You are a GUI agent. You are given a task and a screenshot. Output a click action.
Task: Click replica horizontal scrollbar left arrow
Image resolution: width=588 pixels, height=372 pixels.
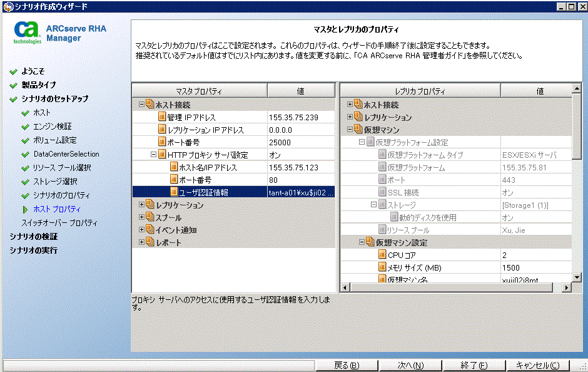tap(345, 287)
